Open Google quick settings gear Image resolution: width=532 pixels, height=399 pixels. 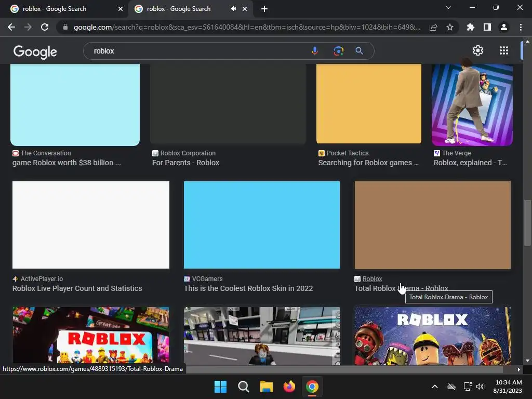(x=478, y=50)
